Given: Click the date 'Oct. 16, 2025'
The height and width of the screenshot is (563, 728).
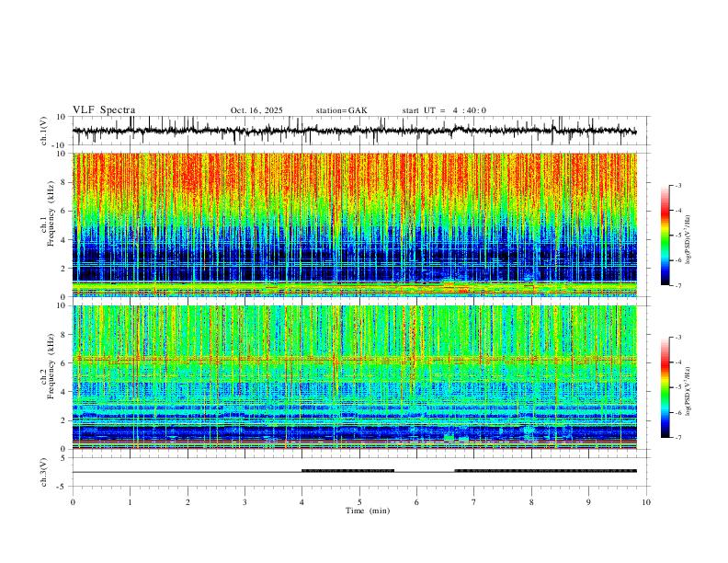Looking at the screenshot, I should [x=256, y=110].
